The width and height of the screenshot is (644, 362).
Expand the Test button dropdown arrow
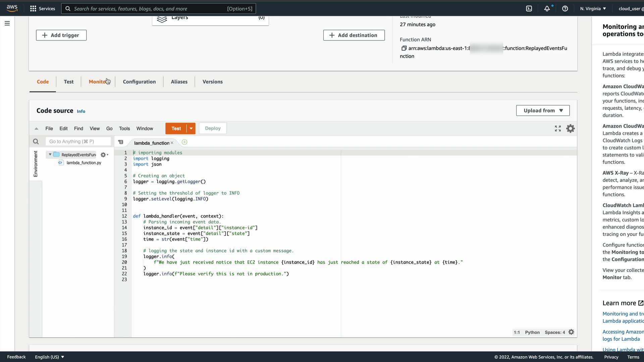(x=191, y=128)
